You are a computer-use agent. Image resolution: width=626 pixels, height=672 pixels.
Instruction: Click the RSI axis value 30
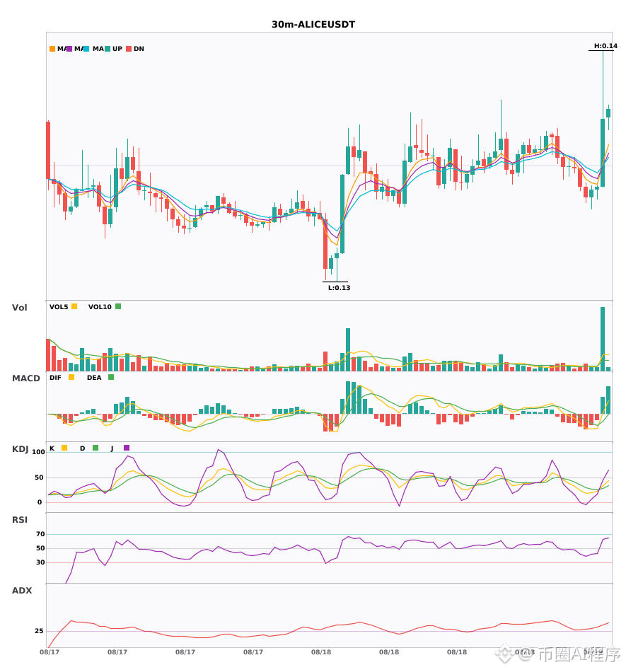[x=40, y=562]
